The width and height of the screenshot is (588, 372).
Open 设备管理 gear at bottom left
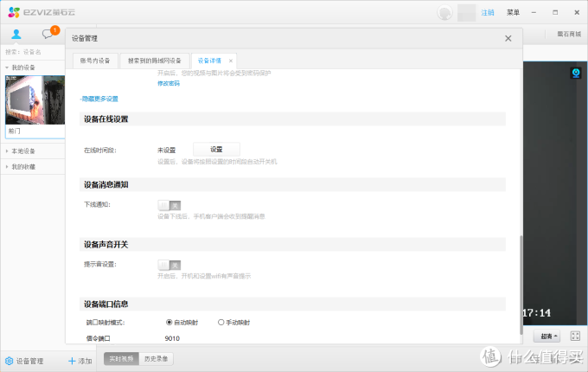click(x=24, y=361)
